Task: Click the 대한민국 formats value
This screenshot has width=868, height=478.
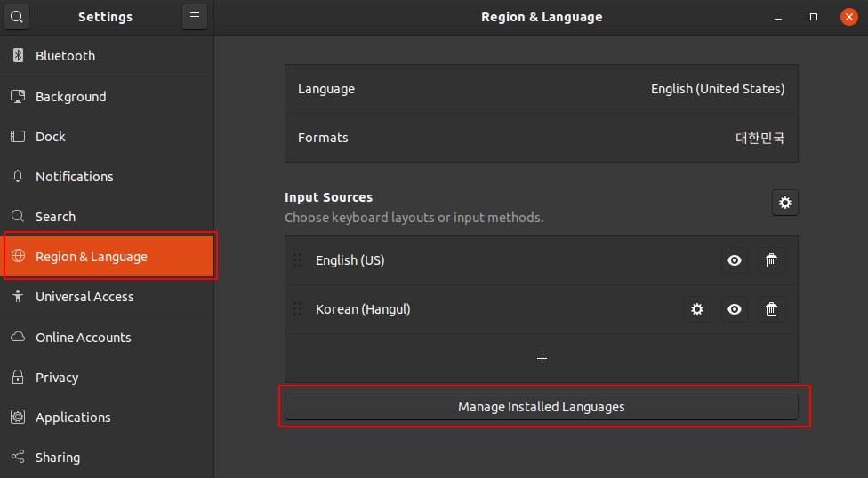Action: pos(759,138)
